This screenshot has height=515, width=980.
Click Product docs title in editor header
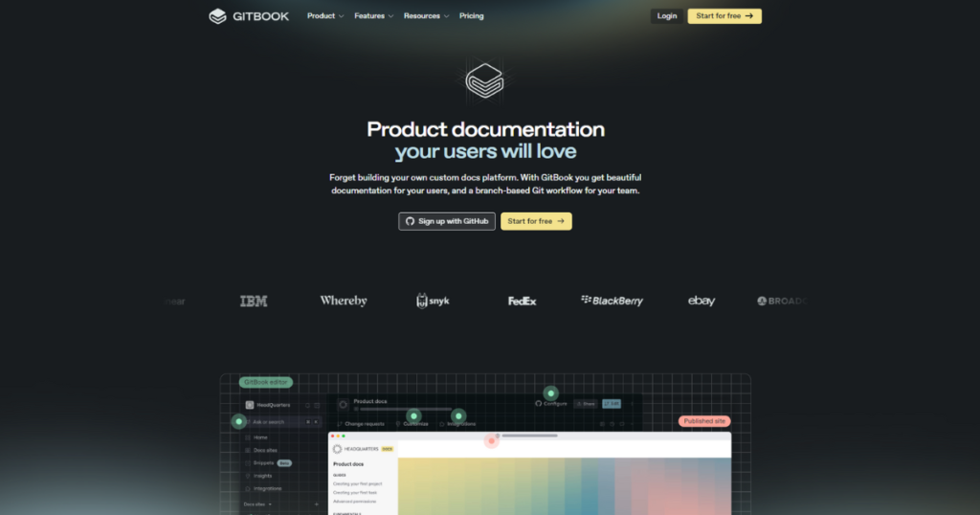tap(370, 401)
